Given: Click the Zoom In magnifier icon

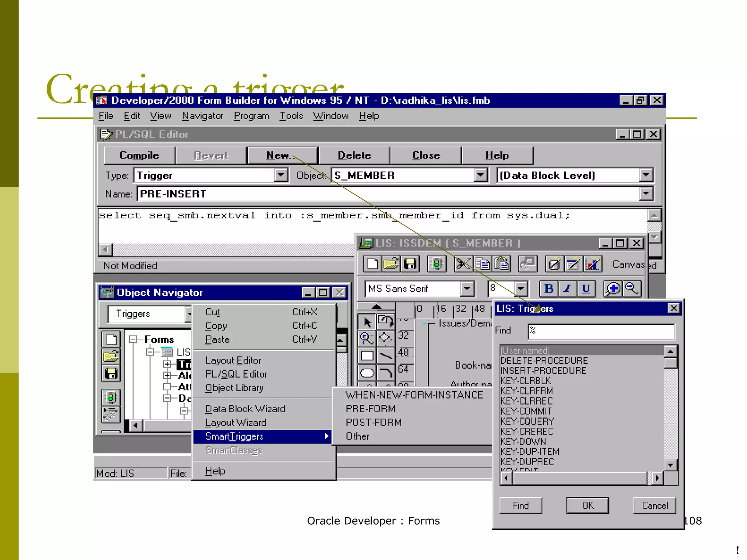Looking at the screenshot, I should (x=613, y=289).
